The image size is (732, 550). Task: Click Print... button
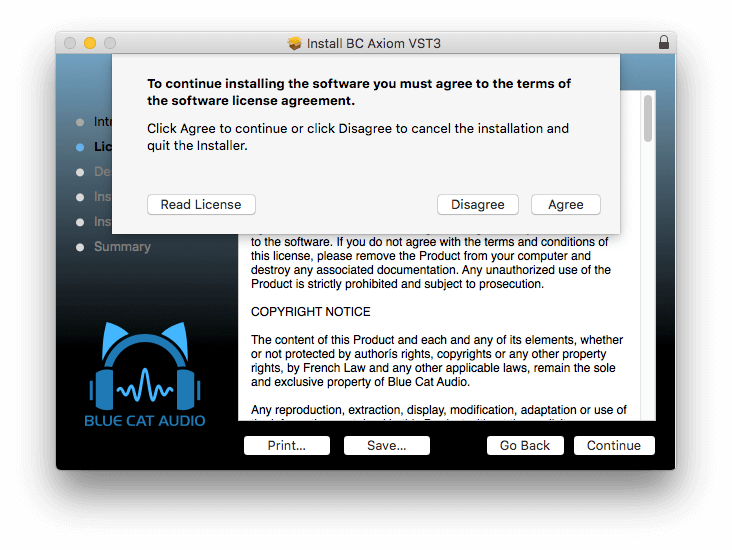point(287,445)
